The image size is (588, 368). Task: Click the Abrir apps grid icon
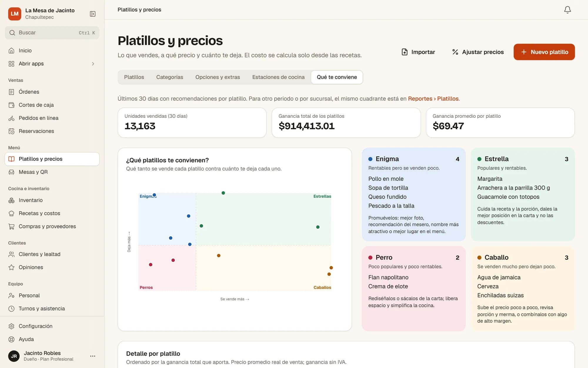[x=11, y=64]
